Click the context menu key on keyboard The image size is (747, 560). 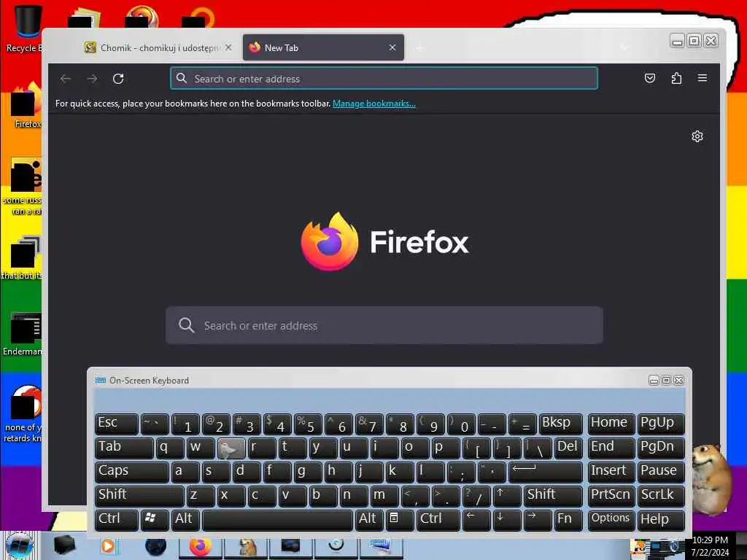(x=400, y=520)
